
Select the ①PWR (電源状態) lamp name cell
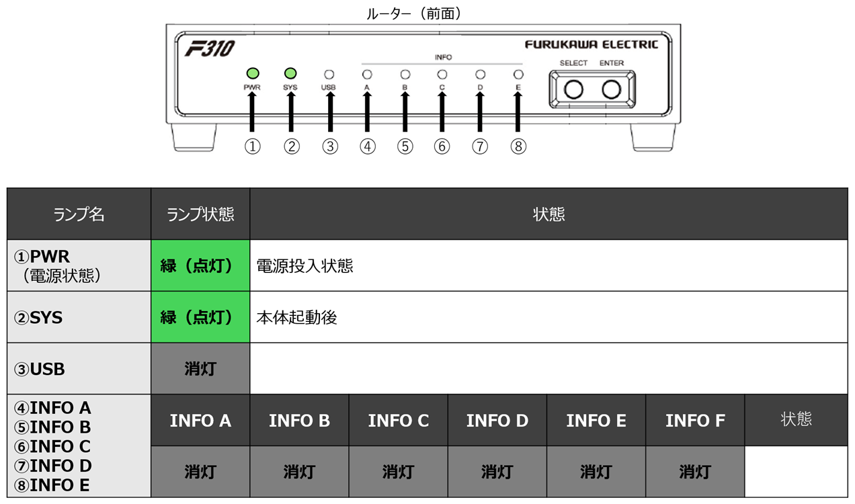coord(79,265)
